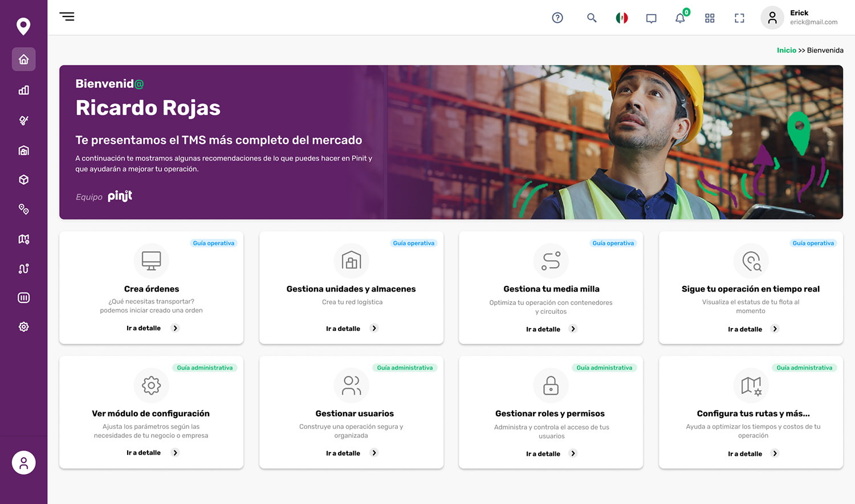Open the apps grid menu icon
This screenshot has width=855, height=504.
coord(710,18)
